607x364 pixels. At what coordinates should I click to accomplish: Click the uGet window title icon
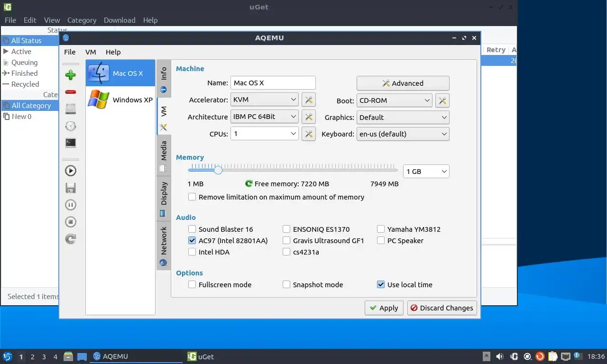(7, 7)
